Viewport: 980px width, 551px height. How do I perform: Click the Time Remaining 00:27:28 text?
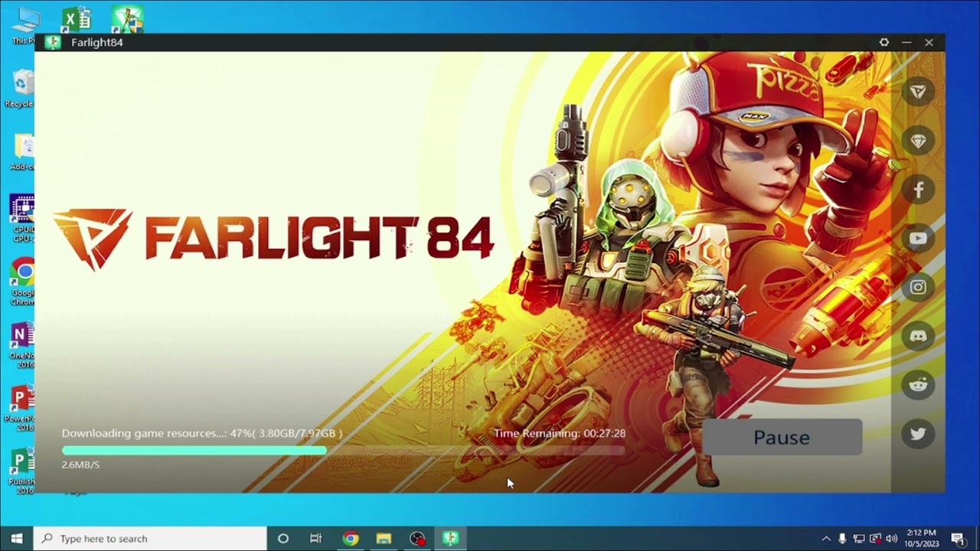tap(560, 433)
